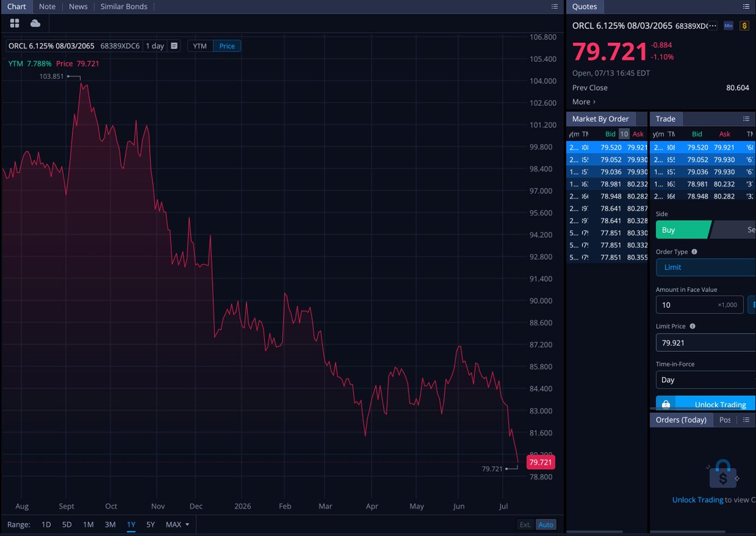The width and height of the screenshot is (756, 536).
Task: Open the chart layout grid icon
Action: (15, 23)
